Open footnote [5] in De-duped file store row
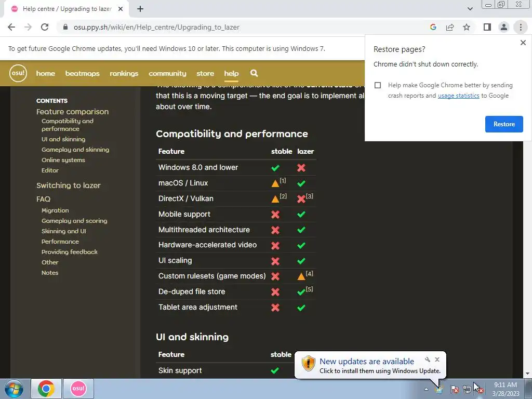Screen dimensions: 532x399 click(x=310, y=289)
